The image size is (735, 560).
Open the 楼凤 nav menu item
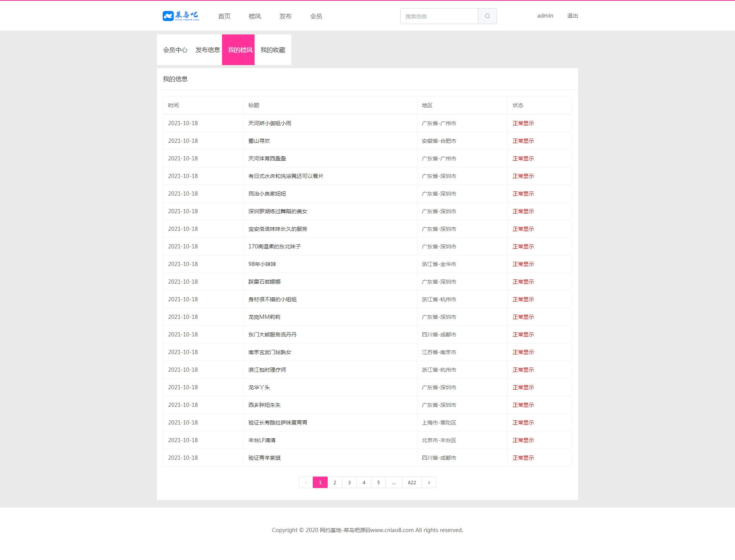(255, 16)
